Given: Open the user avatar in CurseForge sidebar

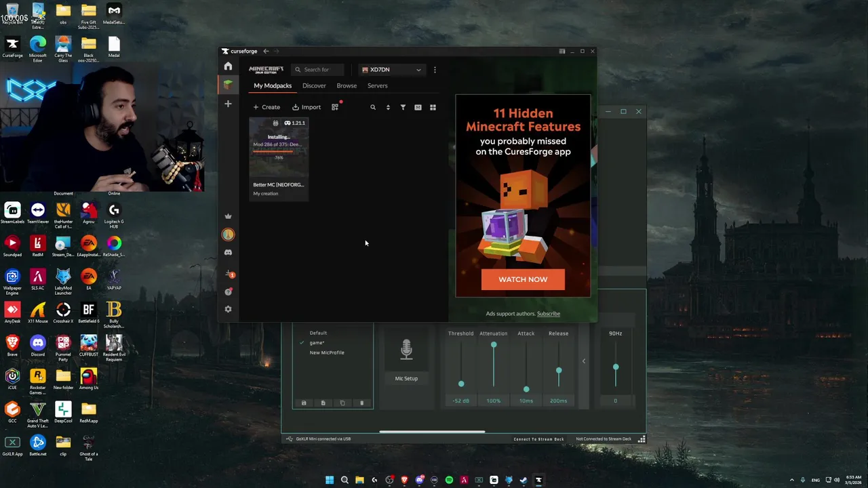Looking at the screenshot, I should pyautogui.click(x=228, y=235).
